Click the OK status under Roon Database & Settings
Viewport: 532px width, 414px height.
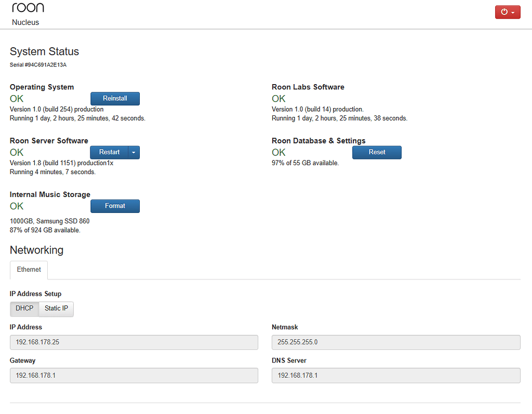pos(278,152)
